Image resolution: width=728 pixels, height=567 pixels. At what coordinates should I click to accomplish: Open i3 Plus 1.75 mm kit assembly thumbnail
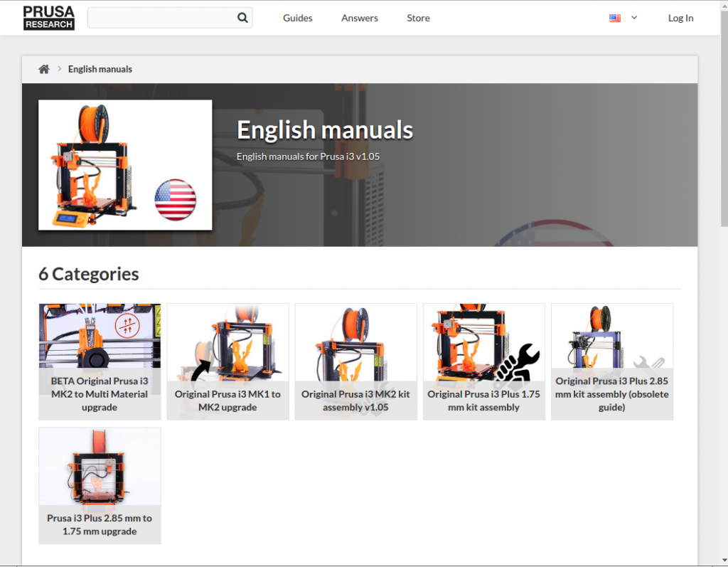pyautogui.click(x=484, y=361)
